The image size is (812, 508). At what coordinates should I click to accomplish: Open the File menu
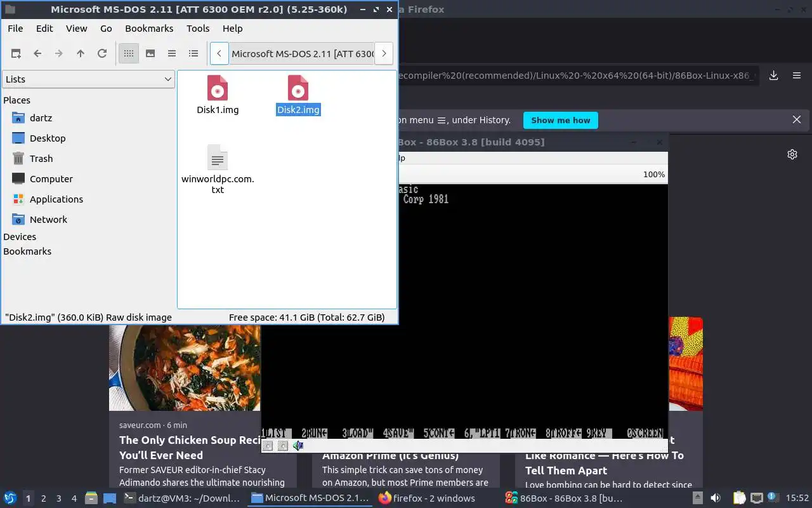(x=15, y=29)
